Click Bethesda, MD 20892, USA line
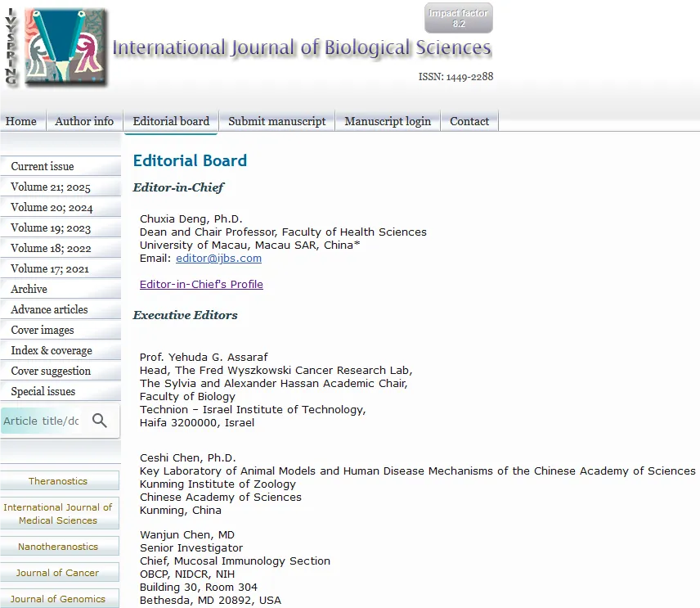Image resolution: width=700 pixels, height=608 pixels. tap(210, 600)
